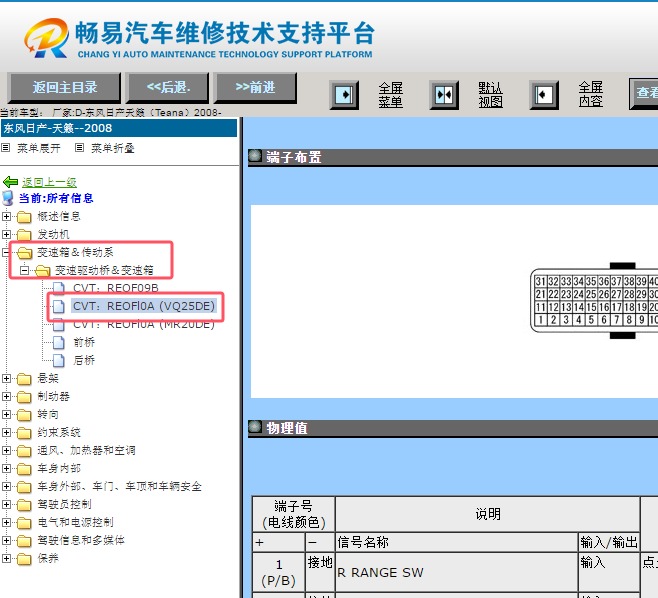Select the 默认视图 label
This screenshot has height=598, width=658.
tap(490, 95)
